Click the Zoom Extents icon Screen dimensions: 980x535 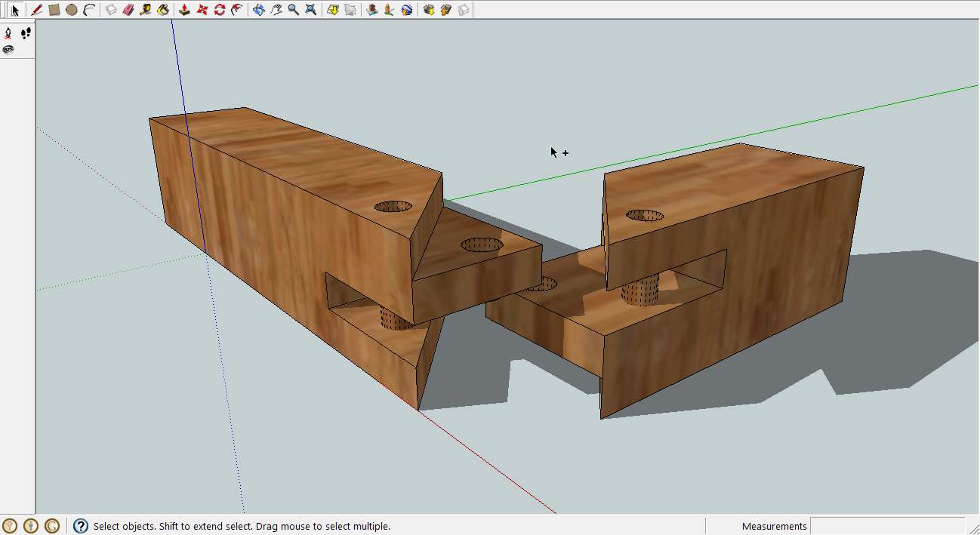point(310,10)
